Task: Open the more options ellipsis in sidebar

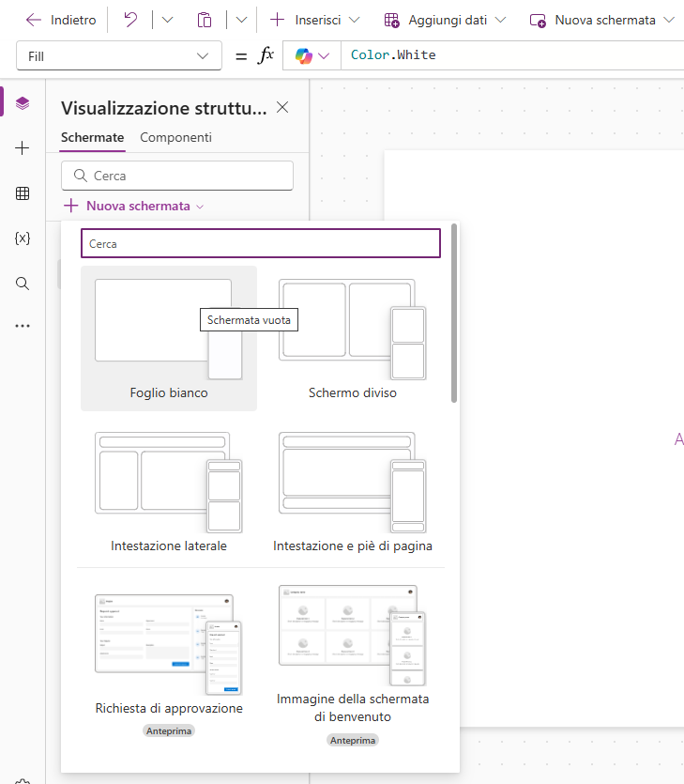Action: pyautogui.click(x=23, y=326)
